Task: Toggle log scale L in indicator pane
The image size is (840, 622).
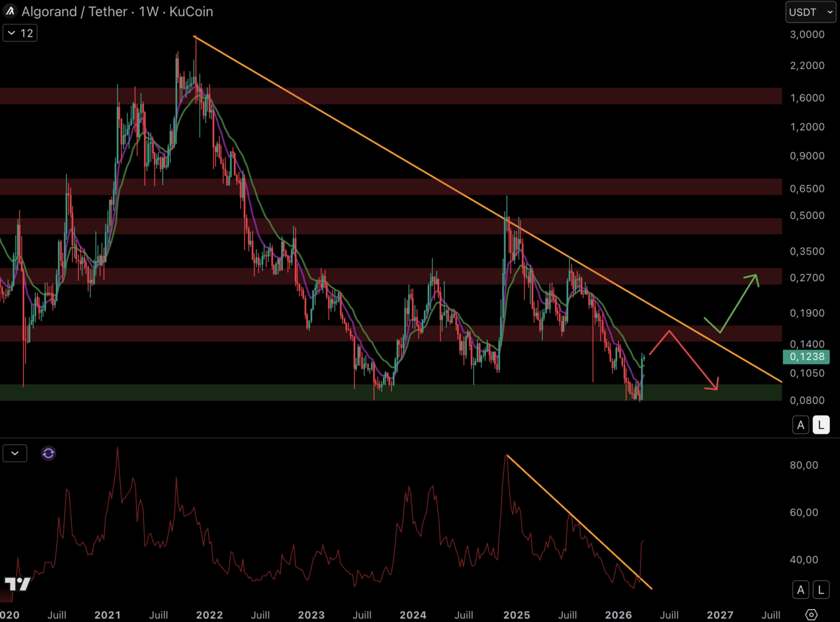Action: 821,590
